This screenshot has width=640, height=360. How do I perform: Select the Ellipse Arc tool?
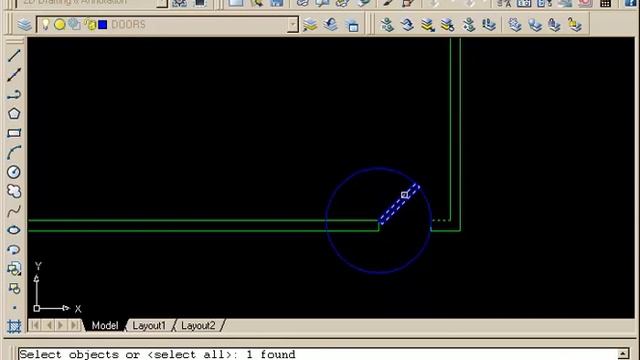(x=14, y=249)
